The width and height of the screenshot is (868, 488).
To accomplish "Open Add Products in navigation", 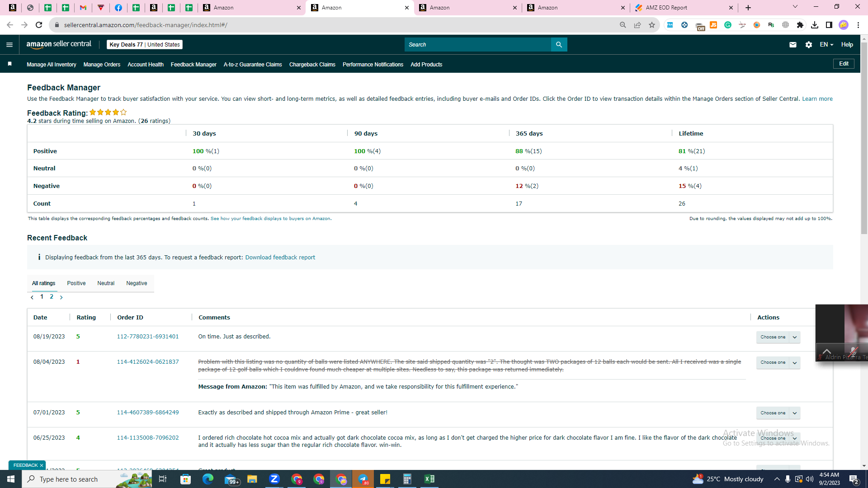I will coord(426,65).
